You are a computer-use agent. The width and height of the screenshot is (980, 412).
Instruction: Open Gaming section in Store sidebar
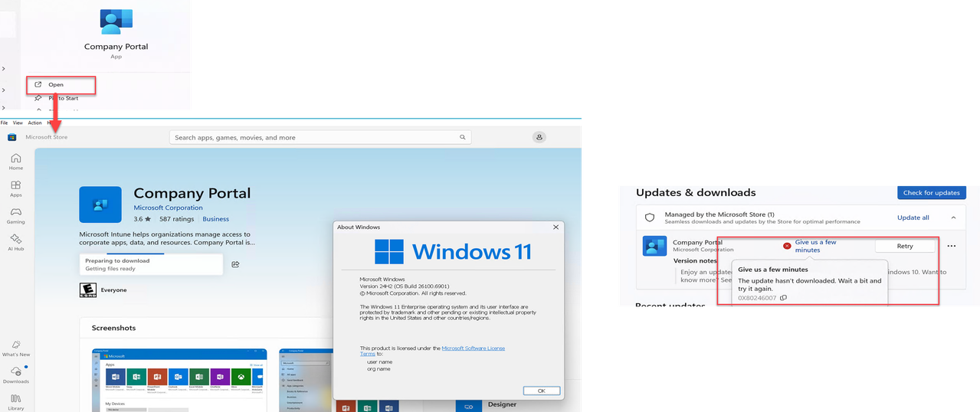click(15, 216)
